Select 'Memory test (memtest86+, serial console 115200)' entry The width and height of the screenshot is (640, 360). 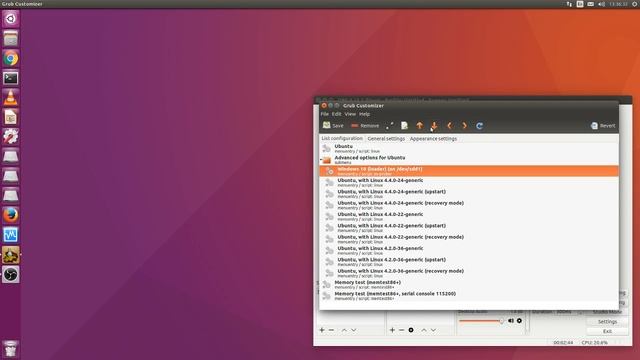469,296
